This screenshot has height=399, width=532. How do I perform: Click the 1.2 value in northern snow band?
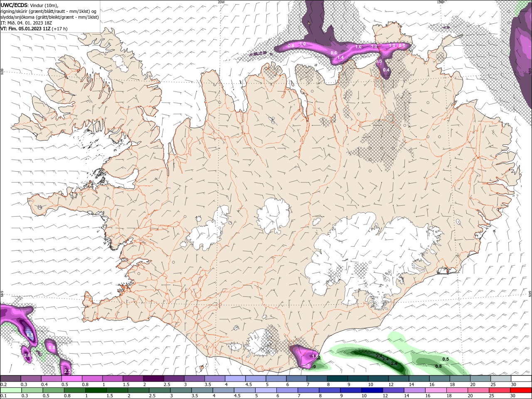pyautogui.click(x=374, y=47)
